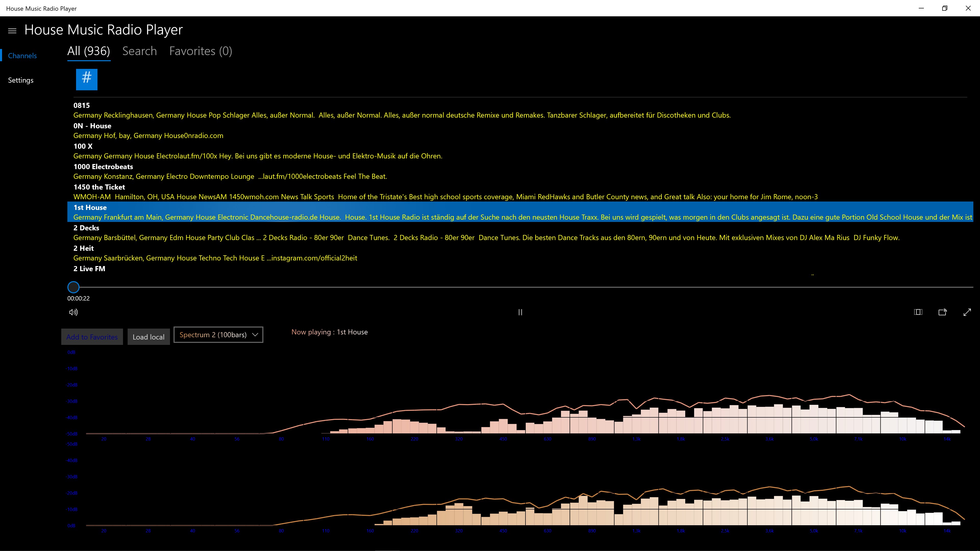The width and height of the screenshot is (980, 551).
Task: Click the playback seek slider thumb
Action: pyautogui.click(x=73, y=287)
